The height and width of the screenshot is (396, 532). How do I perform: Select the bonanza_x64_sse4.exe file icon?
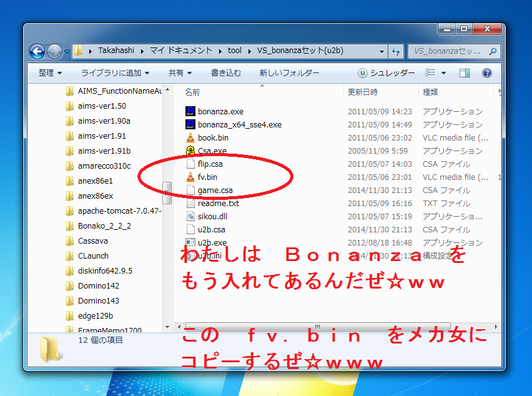(190, 124)
